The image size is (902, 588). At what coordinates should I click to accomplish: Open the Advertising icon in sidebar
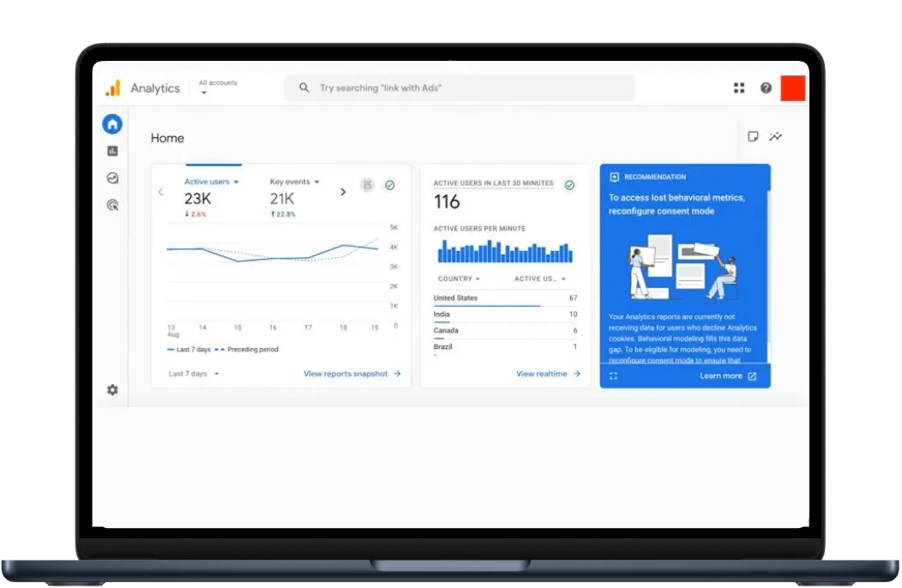113,205
